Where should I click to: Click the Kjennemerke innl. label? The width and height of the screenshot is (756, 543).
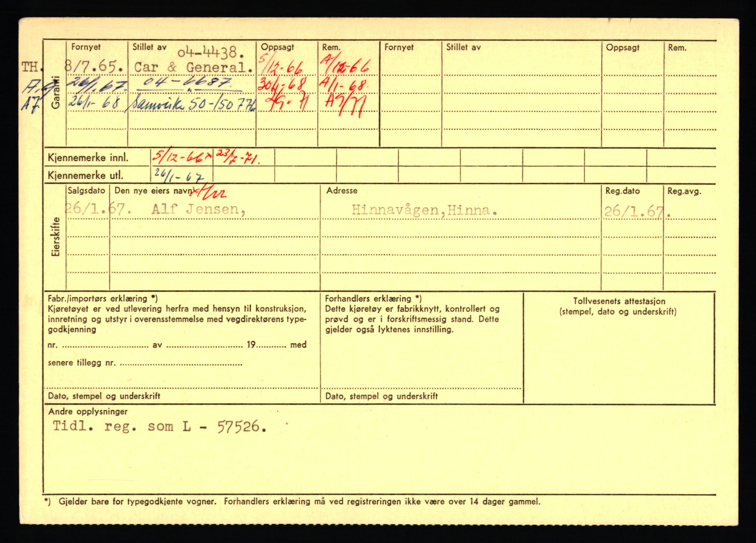[x=88, y=158]
